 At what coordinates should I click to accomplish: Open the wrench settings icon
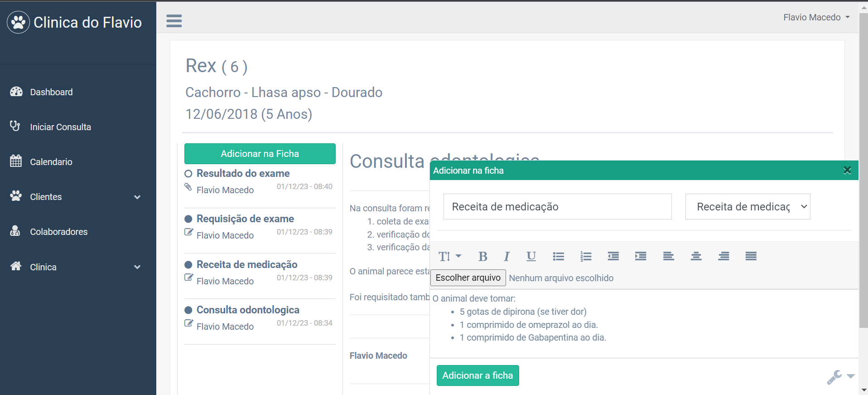click(x=834, y=377)
